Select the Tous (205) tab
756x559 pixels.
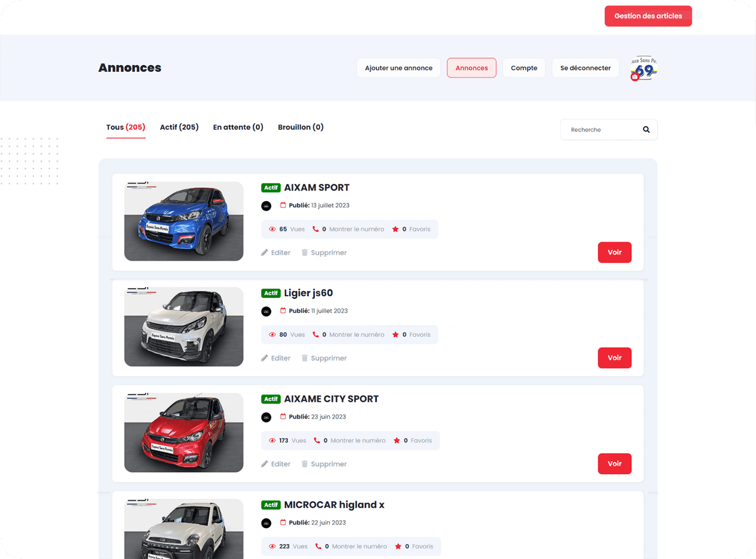(x=126, y=127)
